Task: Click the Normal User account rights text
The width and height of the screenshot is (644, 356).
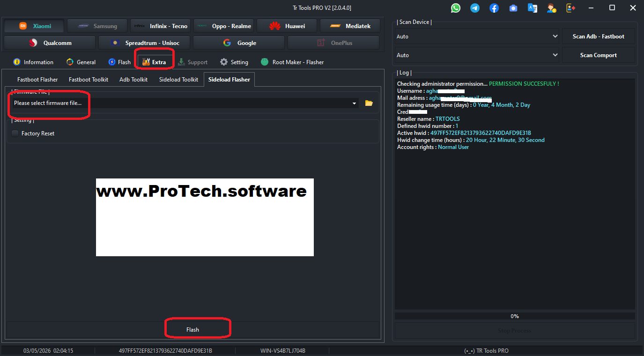Action: [453, 147]
